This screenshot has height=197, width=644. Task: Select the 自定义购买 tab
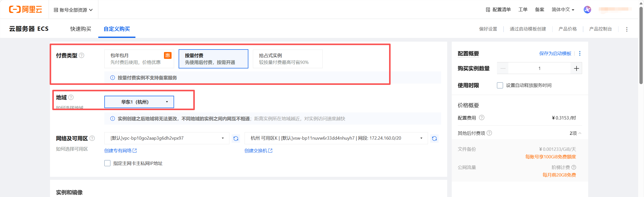117,29
